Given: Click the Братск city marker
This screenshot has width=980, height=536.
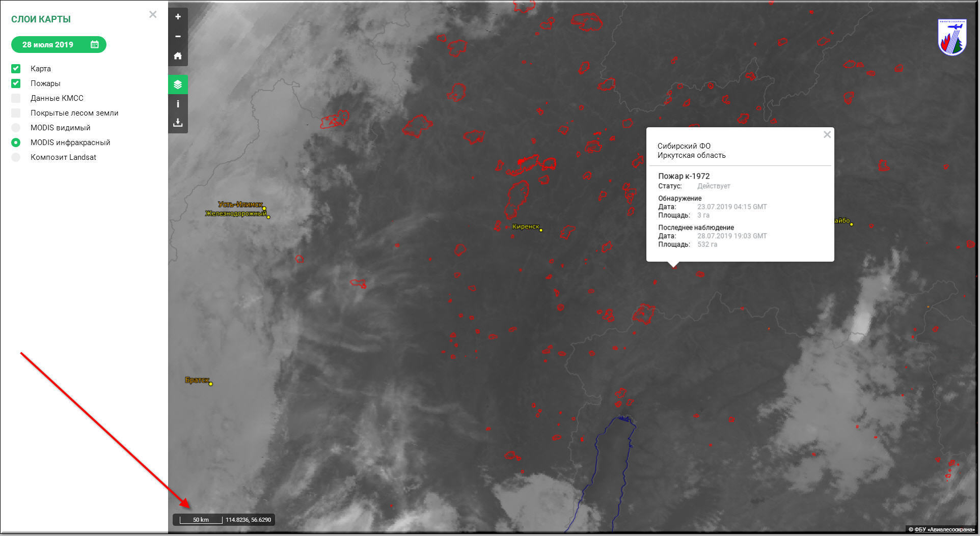Looking at the screenshot, I should (x=211, y=384).
